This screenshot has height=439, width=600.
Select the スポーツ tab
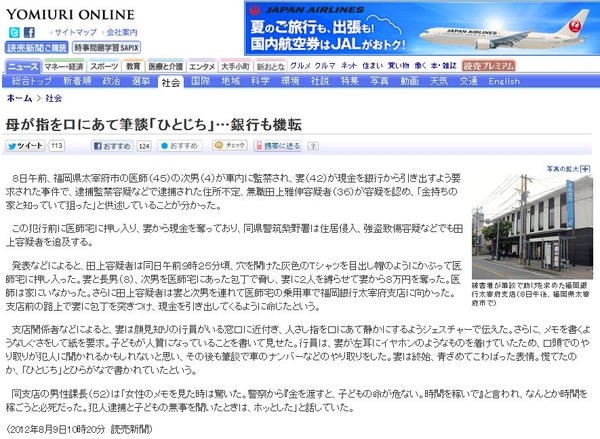click(104, 67)
